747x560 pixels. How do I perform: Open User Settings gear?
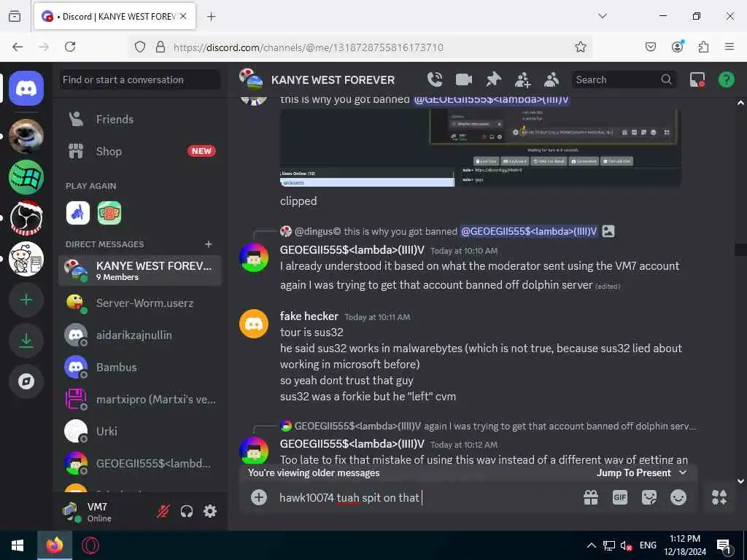click(x=210, y=511)
